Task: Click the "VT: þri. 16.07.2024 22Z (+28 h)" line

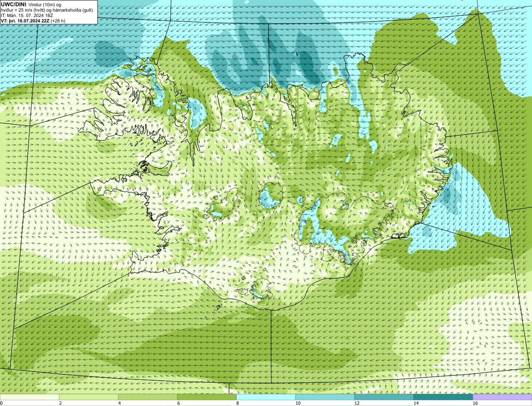Action: click(x=33, y=20)
